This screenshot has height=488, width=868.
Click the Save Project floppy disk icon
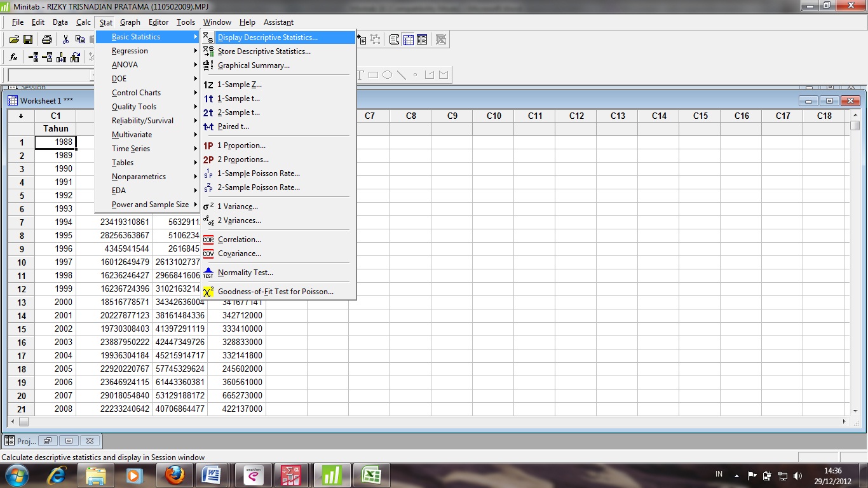[x=28, y=39]
